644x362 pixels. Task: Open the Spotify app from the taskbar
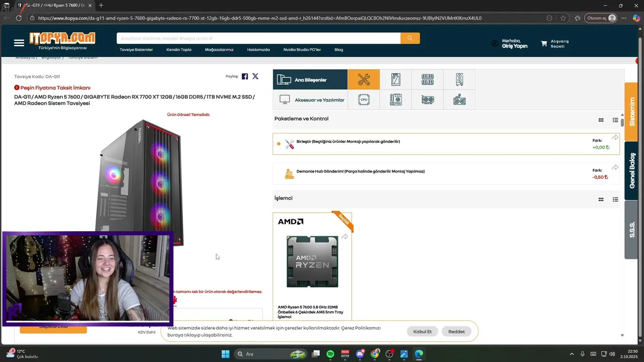[331, 354]
